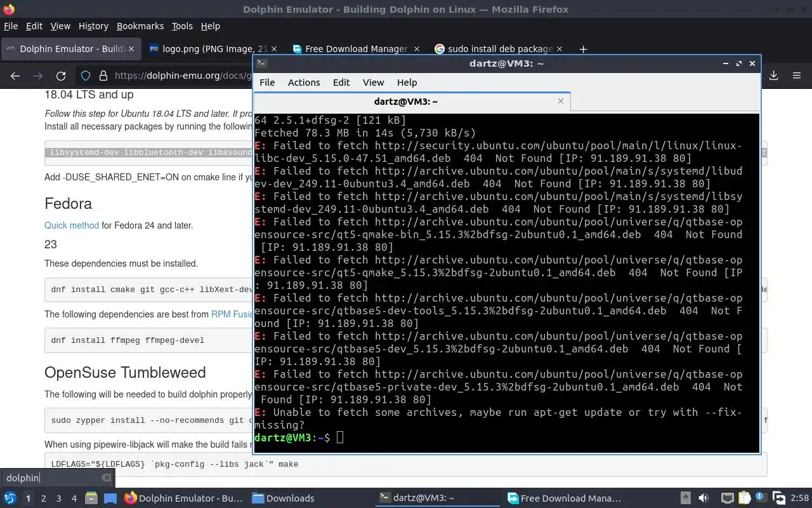Image resolution: width=812 pixels, height=508 pixels.
Task: Select the Dolphin Emulator browser tab
Action: 70,49
